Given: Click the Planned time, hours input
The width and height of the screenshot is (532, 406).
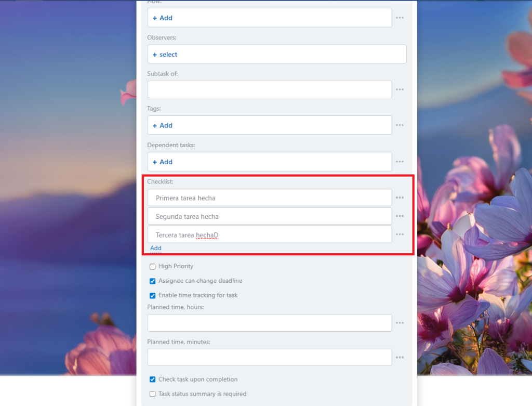Looking at the screenshot, I should coord(269,323).
